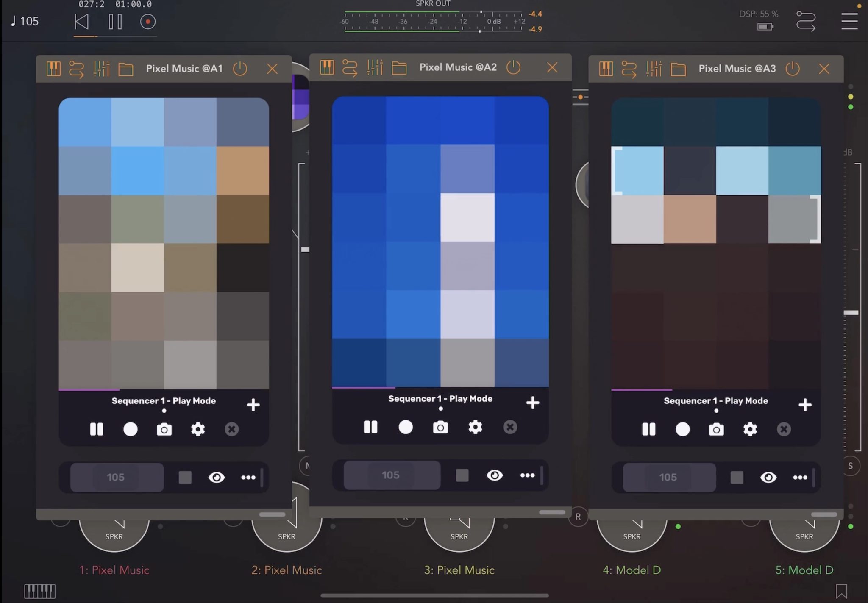Expand Sequencer 1 - Play Mode in Pixel Music @A2
The width and height of the screenshot is (868, 603).
click(440, 398)
